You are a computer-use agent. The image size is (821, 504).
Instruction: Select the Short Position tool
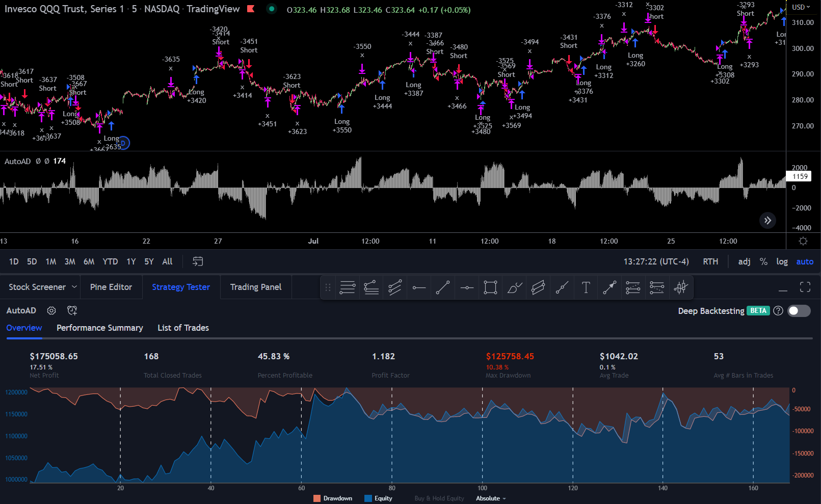657,287
